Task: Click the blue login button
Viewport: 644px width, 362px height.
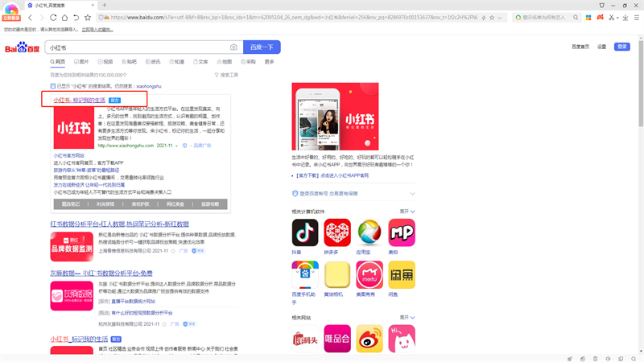Action: coord(622,47)
